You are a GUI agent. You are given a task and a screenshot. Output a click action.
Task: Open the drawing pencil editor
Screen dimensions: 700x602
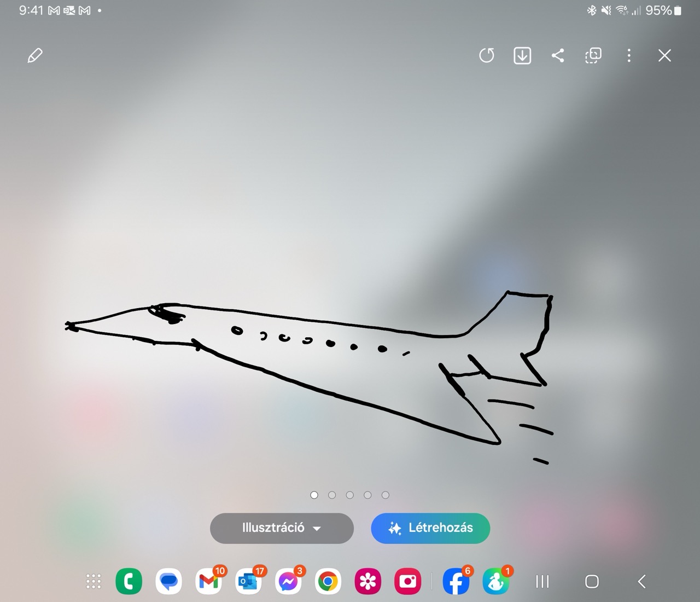[x=35, y=55]
